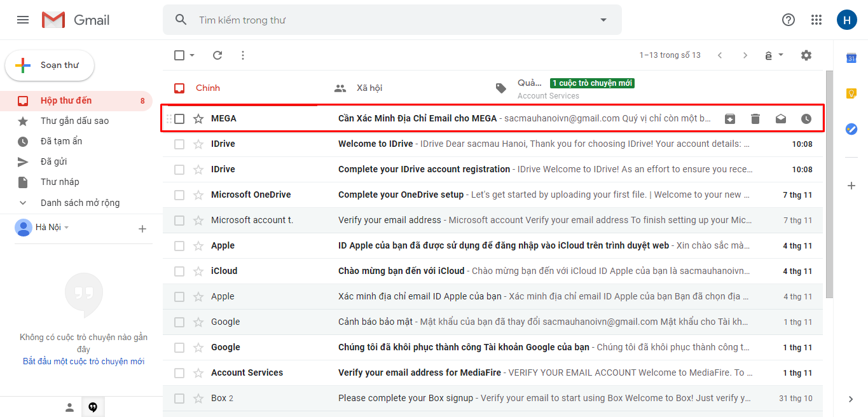Viewport: 868px width, 417px height.
Task: Snooze the MEGA email with clock icon
Action: tap(806, 119)
